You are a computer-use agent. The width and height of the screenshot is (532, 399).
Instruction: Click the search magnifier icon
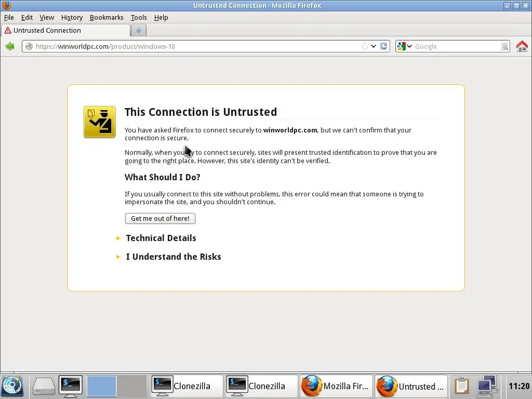(504, 46)
